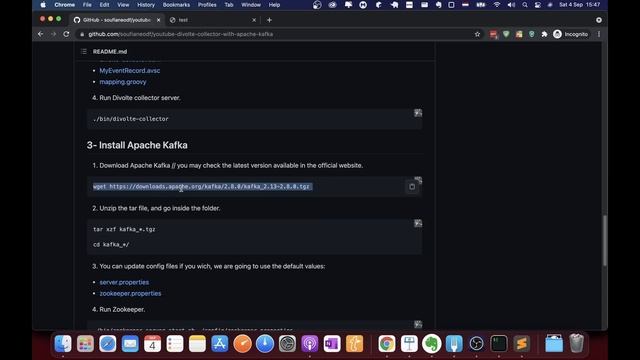The image size is (640, 360).
Task: Open a new browser tab
Action: pyautogui.click(x=269, y=20)
